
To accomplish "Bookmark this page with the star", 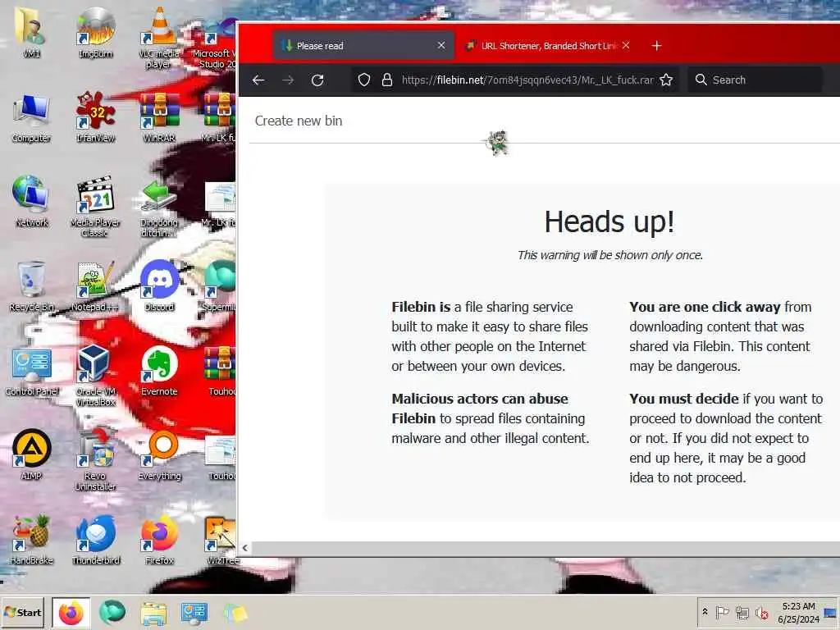I will 666,80.
